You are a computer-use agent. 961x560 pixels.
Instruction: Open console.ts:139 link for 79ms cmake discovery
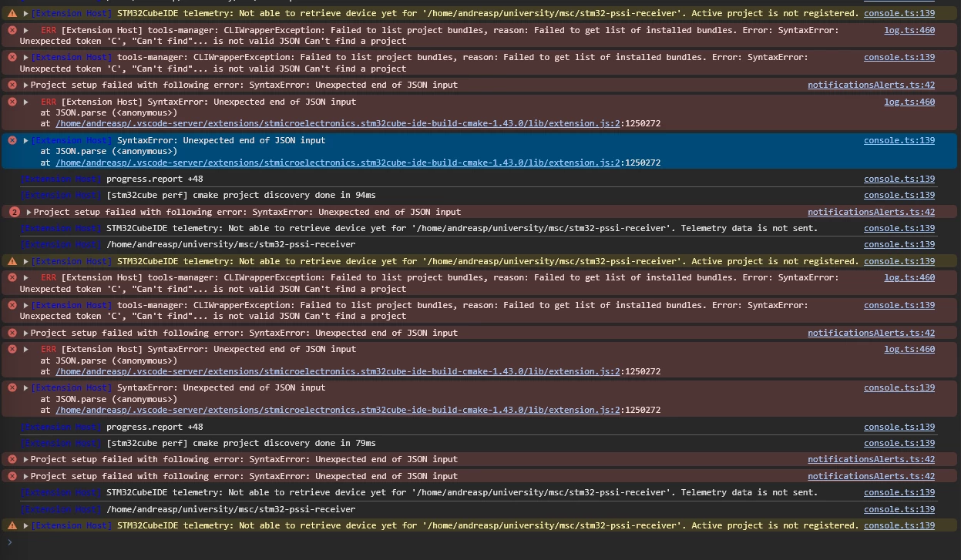[899, 443]
